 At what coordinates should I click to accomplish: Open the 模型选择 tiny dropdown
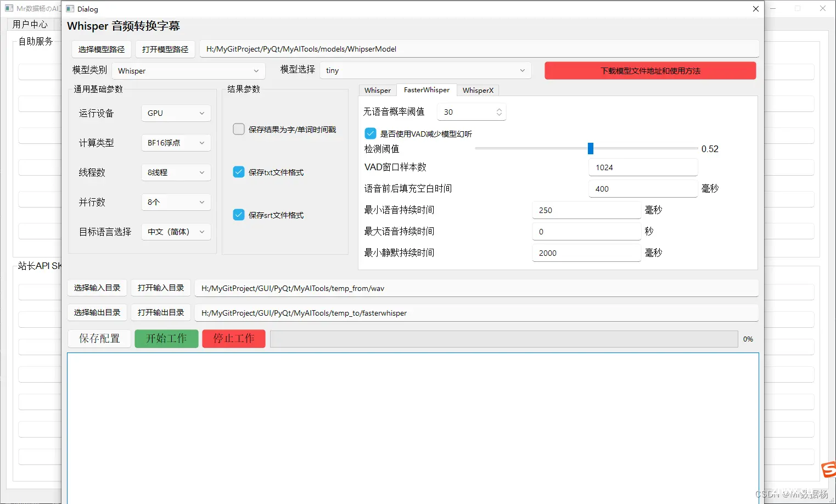coord(425,70)
